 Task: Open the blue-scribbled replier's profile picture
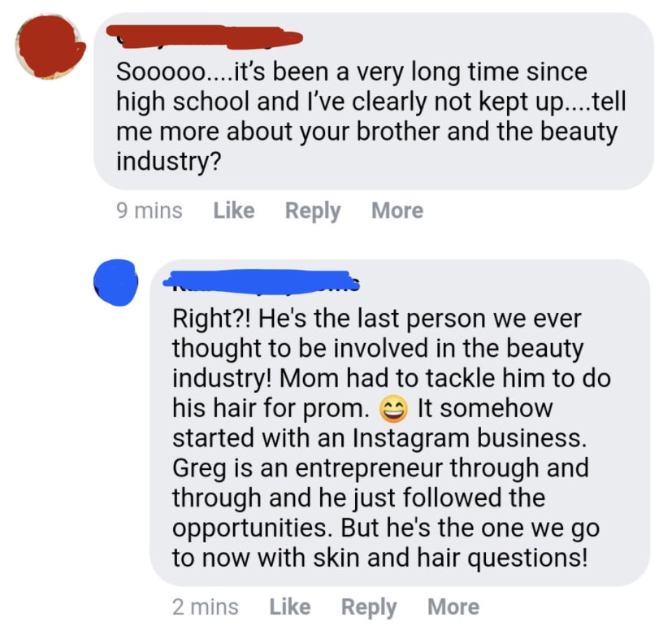pos(116,282)
